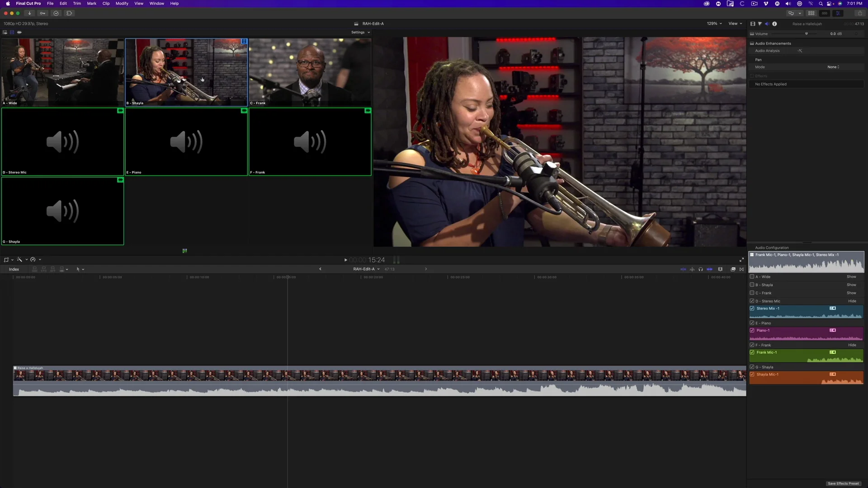
Task: Click the Share export icon
Action: (x=860, y=13)
